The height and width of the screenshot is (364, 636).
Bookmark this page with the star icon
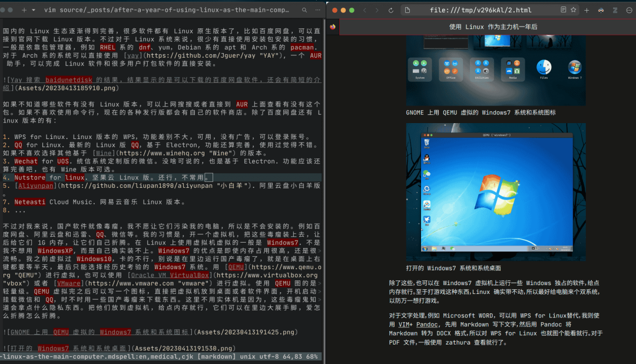[573, 10]
